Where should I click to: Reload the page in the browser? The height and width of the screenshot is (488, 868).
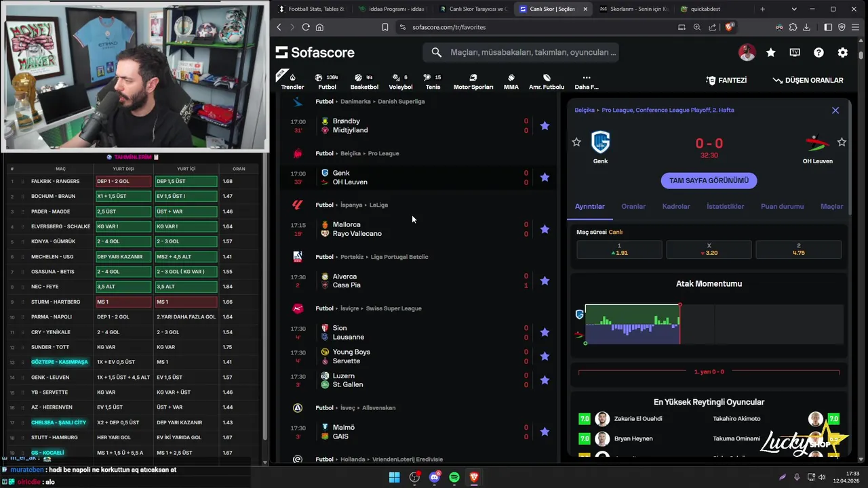(306, 27)
